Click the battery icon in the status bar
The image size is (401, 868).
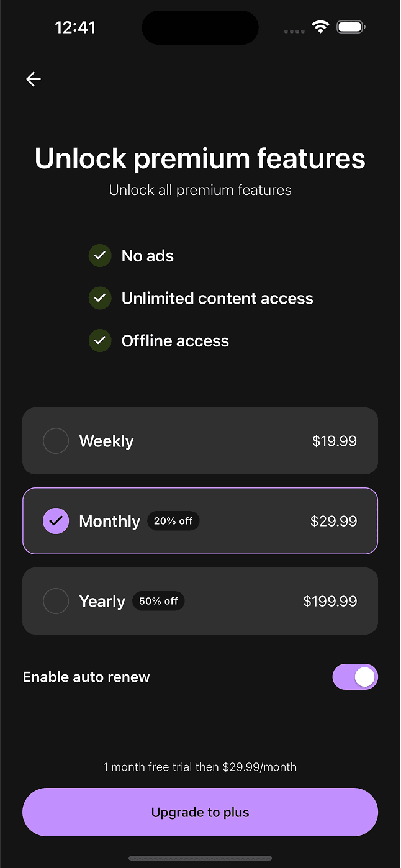(350, 27)
